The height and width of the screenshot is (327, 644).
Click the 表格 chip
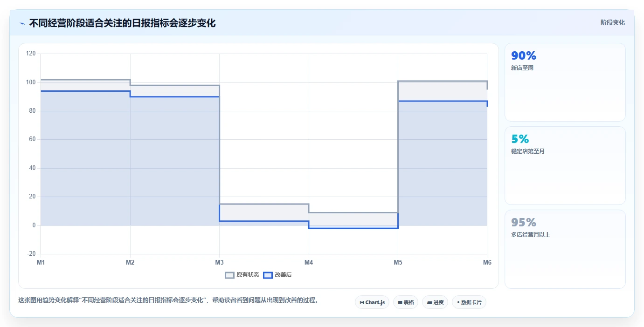point(406,302)
